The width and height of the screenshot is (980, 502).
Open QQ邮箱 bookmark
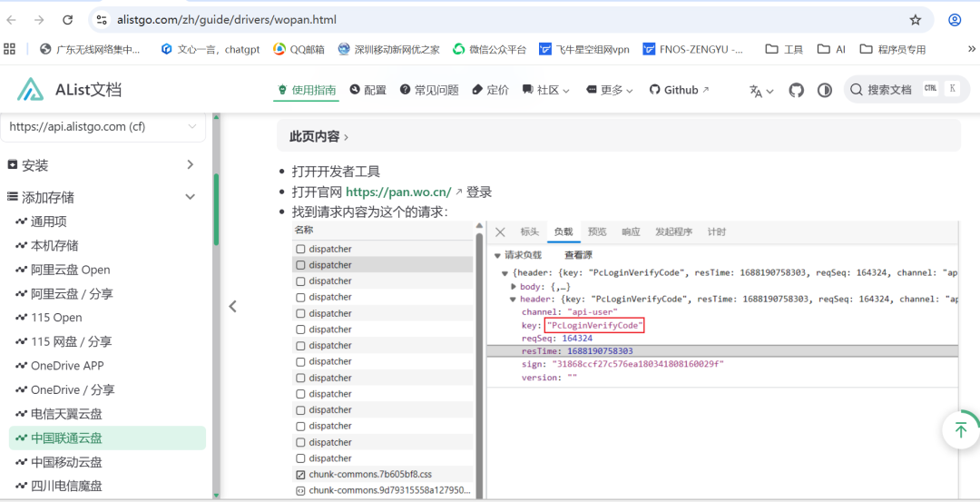(x=299, y=49)
